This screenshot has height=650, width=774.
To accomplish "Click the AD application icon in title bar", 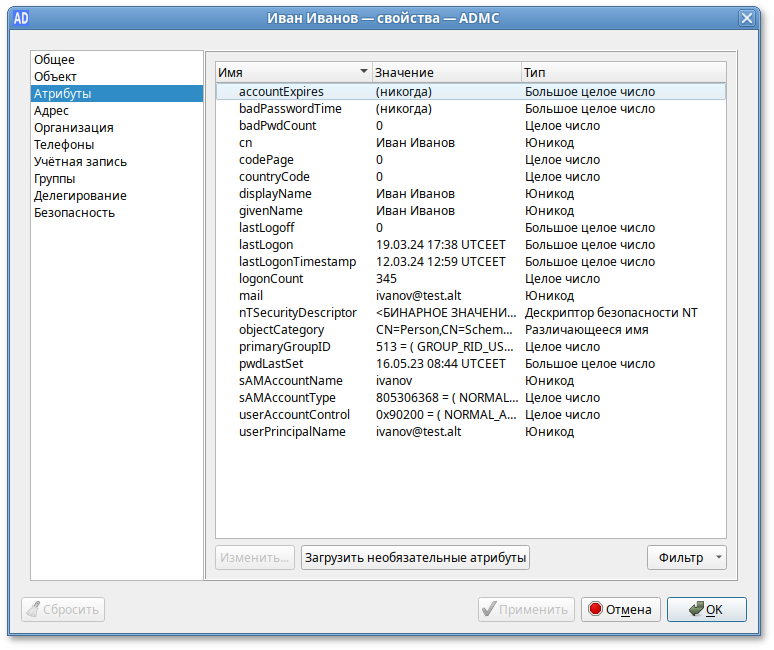I will pyautogui.click(x=18, y=18).
